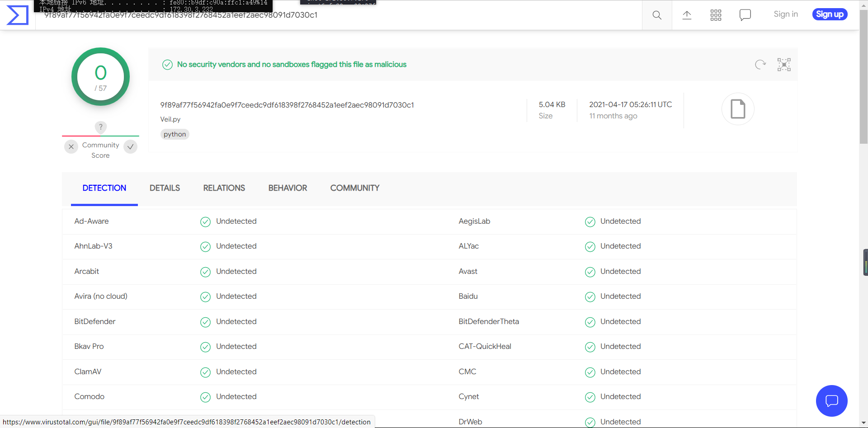Vote negative with the X community icon
Viewport: 868px width, 428px height.
[71, 147]
